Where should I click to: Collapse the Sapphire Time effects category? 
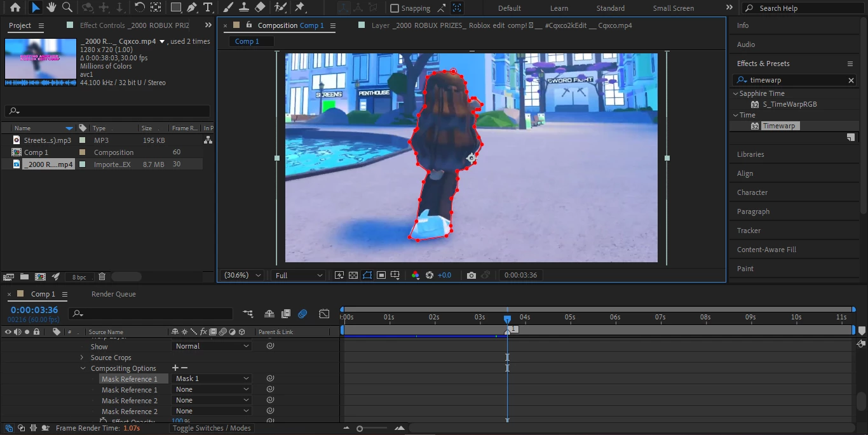[736, 93]
